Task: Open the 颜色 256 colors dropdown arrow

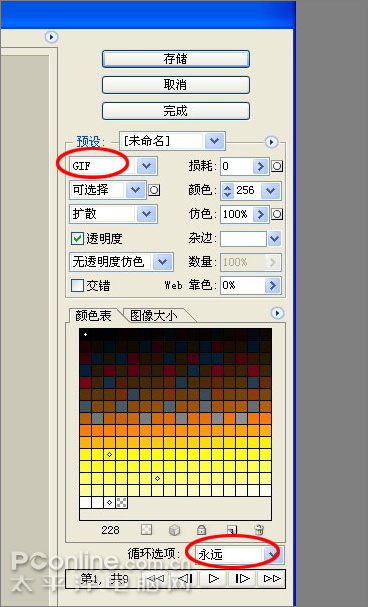Action: point(270,190)
